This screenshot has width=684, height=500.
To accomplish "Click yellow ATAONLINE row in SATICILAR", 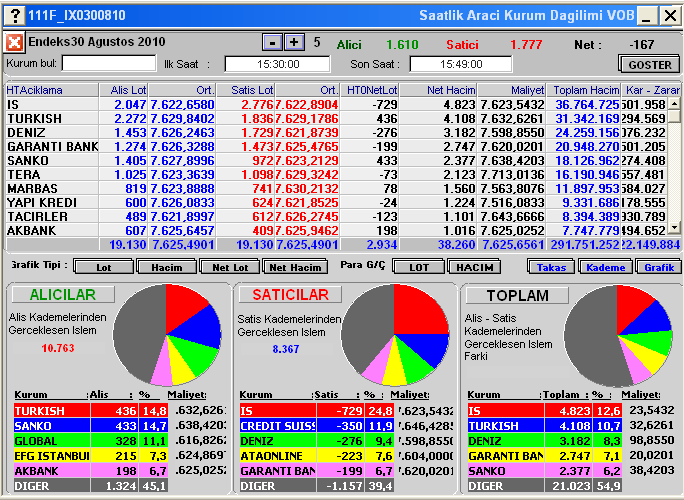I will pyautogui.click(x=317, y=456).
